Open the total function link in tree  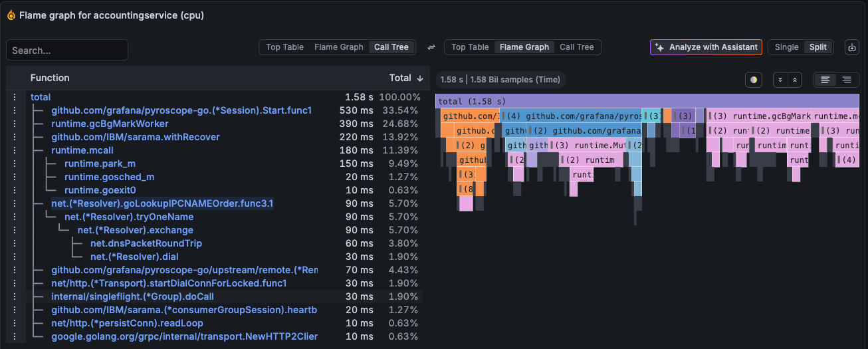41,97
